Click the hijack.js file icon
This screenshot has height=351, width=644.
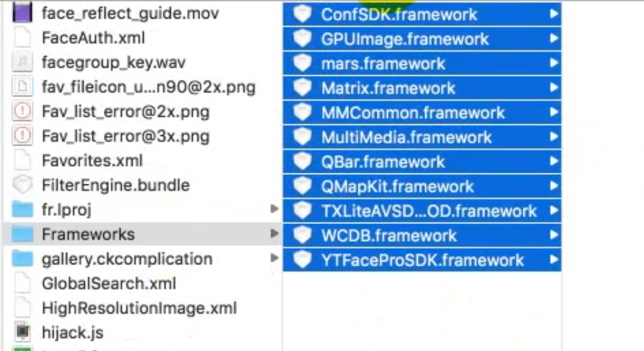coord(22,332)
